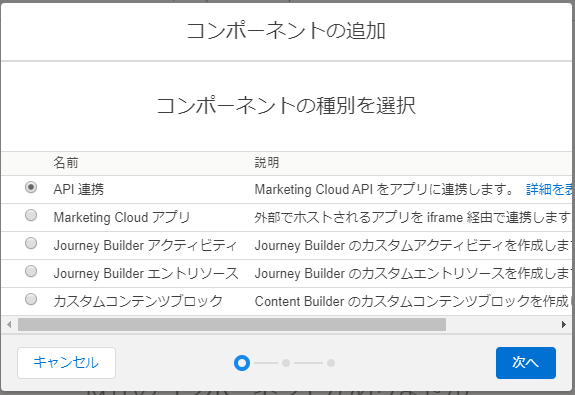Click the コンポーネントの種別を選択 heading
The image size is (575, 395).
coord(286,106)
